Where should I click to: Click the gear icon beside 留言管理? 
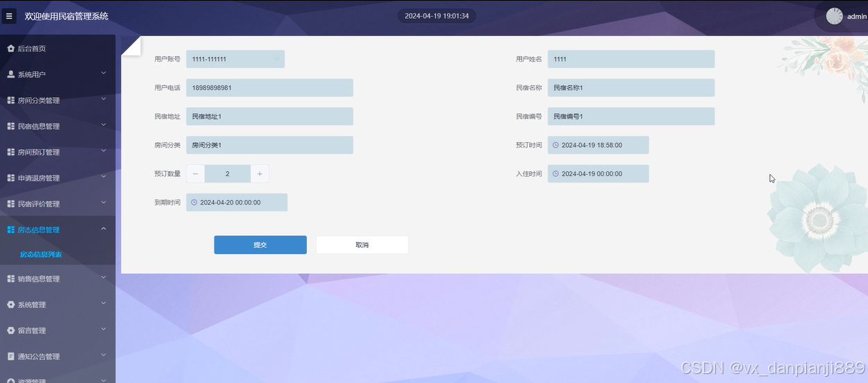point(10,330)
